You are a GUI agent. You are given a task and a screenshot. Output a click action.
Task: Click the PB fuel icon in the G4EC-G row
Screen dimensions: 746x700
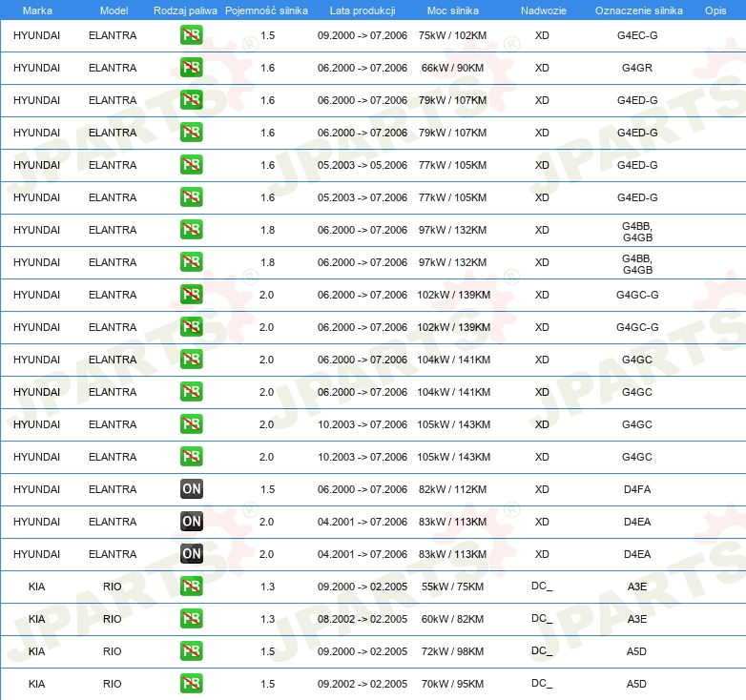(191, 35)
